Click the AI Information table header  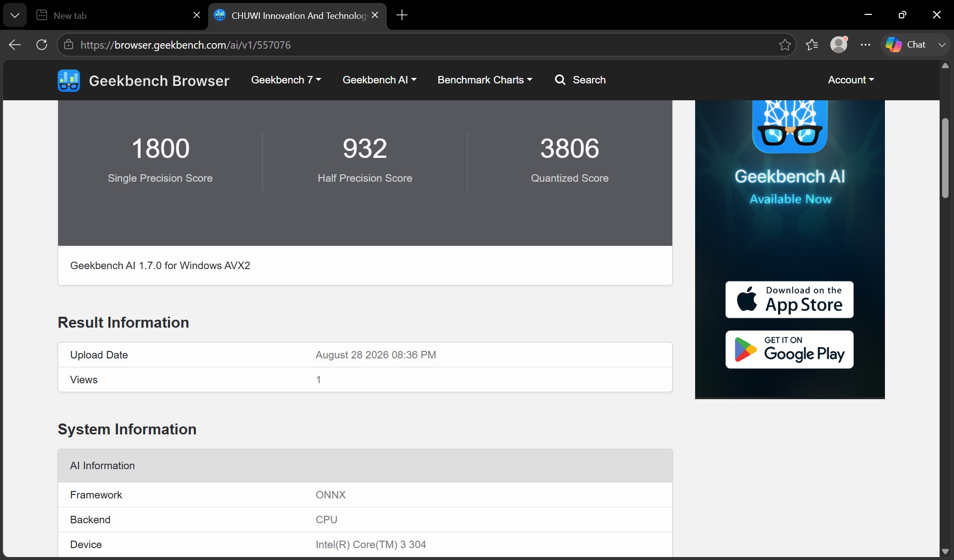pyautogui.click(x=365, y=466)
